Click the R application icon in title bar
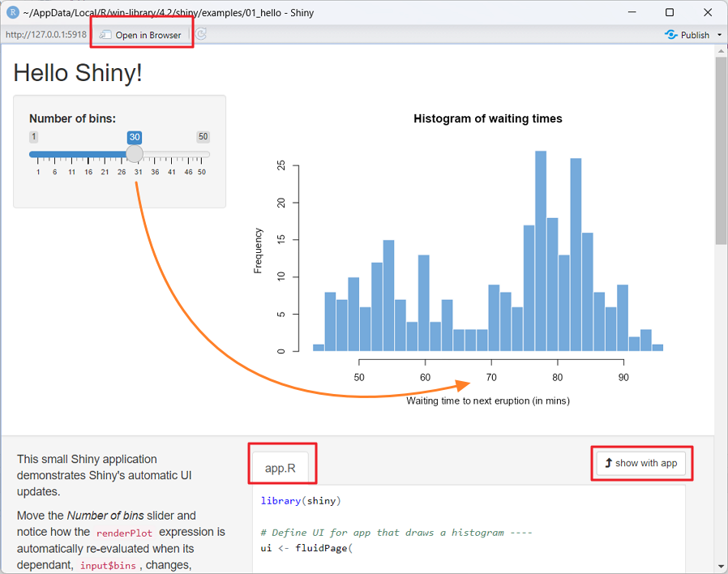The height and width of the screenshot is (574, 728). [x=13, y=12]
